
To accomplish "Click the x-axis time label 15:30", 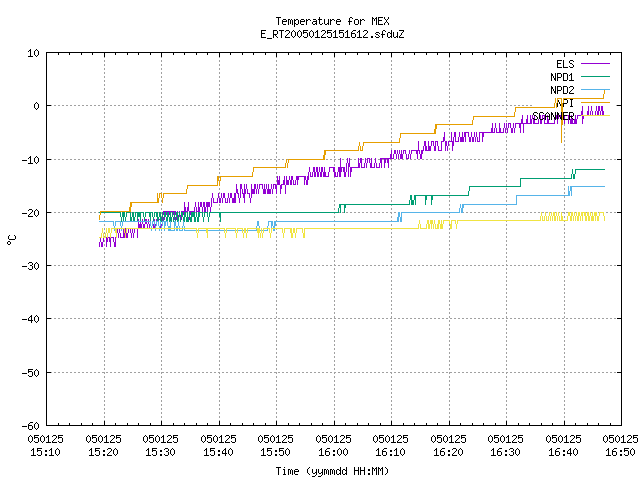I will [x=161, y=452].
